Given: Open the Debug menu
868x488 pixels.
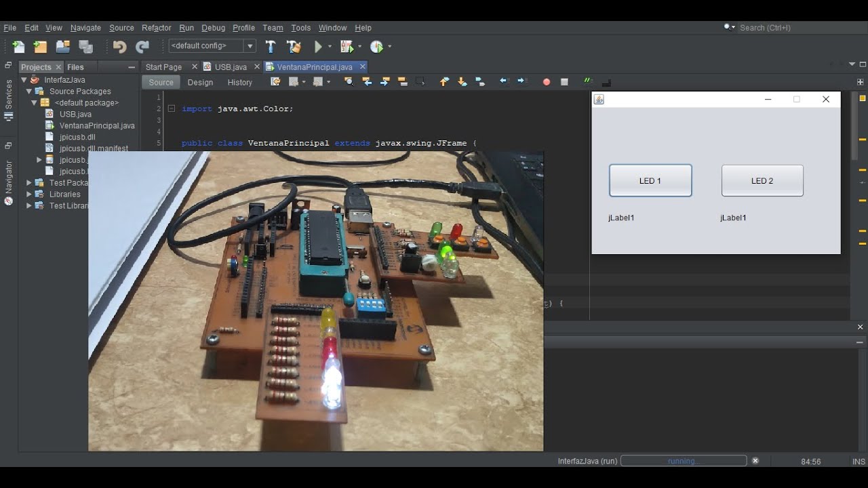Looking at the screenshot, I should pyautogui.click(x=213, y=28).
